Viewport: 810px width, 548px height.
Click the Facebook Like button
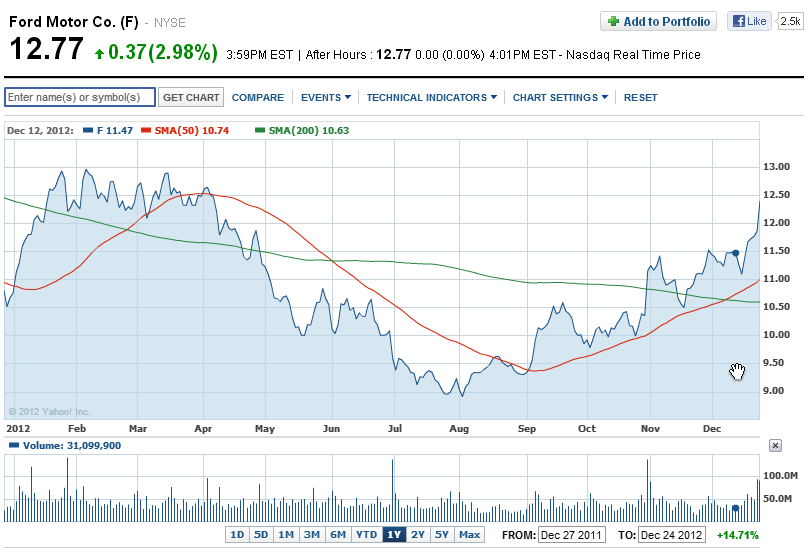(749, 21)
